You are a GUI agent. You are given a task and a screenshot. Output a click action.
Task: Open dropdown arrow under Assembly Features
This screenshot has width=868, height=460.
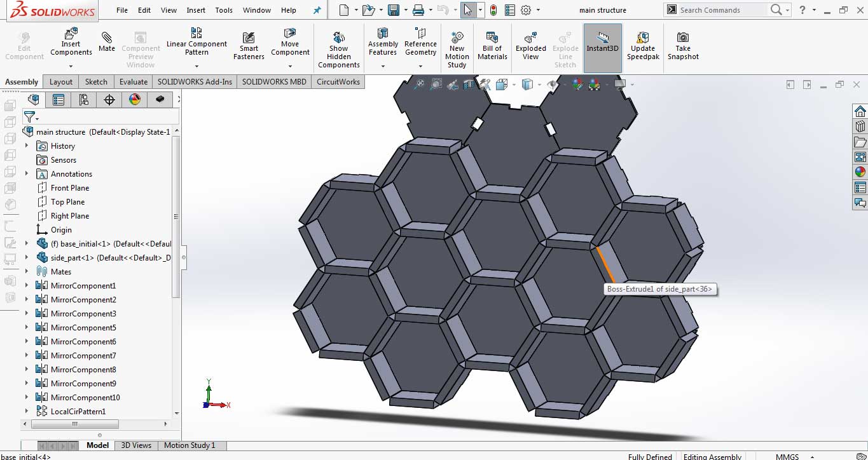coord(383,65)
